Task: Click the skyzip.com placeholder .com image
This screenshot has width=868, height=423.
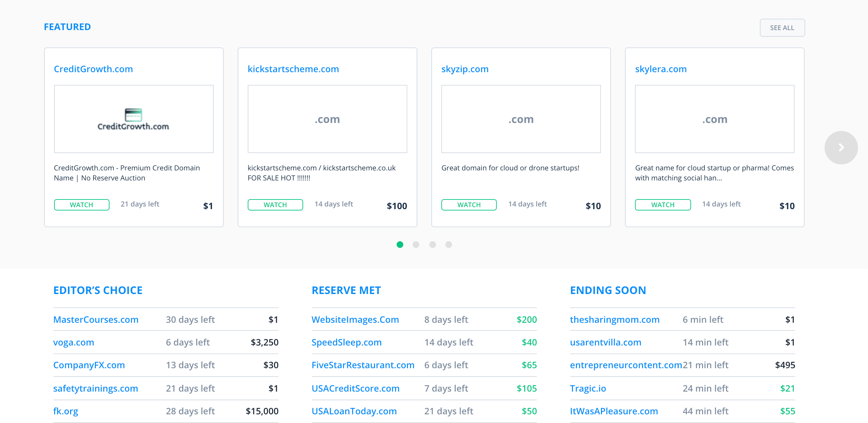Action: click(x=520, y=119)
